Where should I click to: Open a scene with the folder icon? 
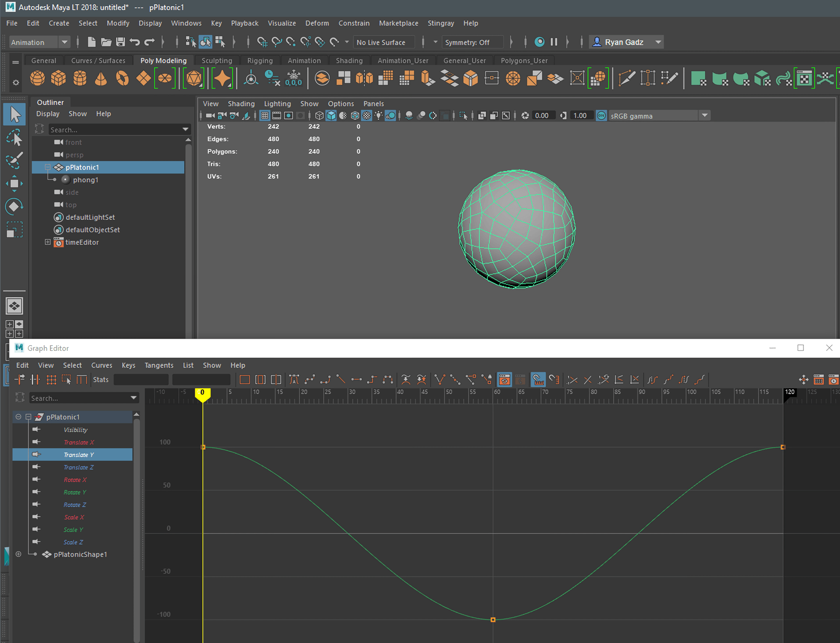click(x=106, y=42)
